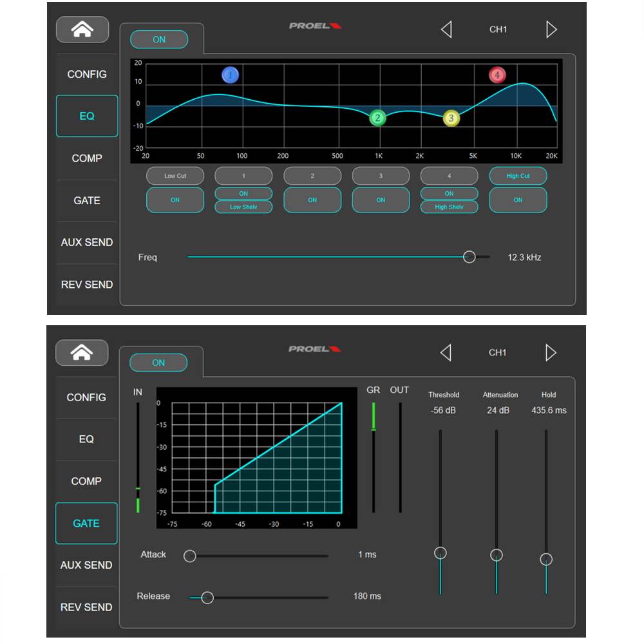Select yellow EQ band node 3

(x=451, y=118)
